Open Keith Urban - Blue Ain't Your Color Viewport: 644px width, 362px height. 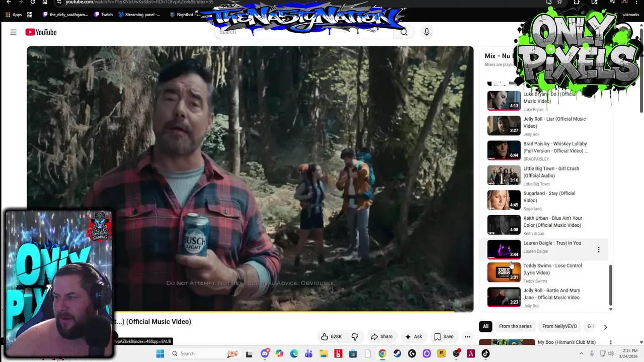[x=552, y=222]
